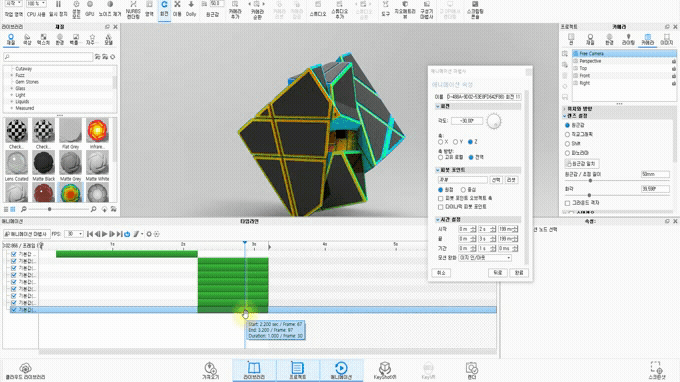Switch to project Camera tab

647,39
